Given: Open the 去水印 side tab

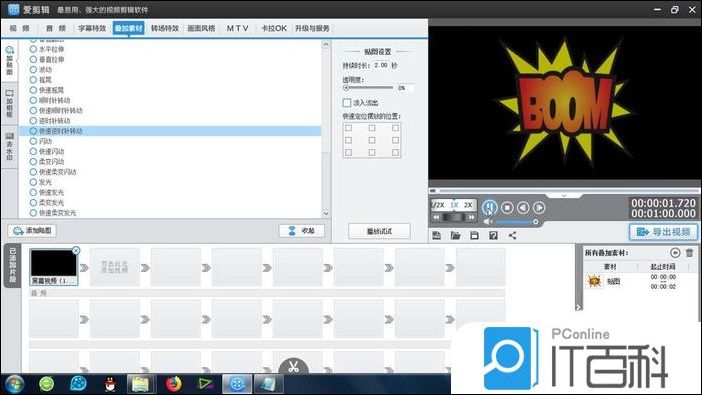Looking at the screenshot, I should 9,146.
